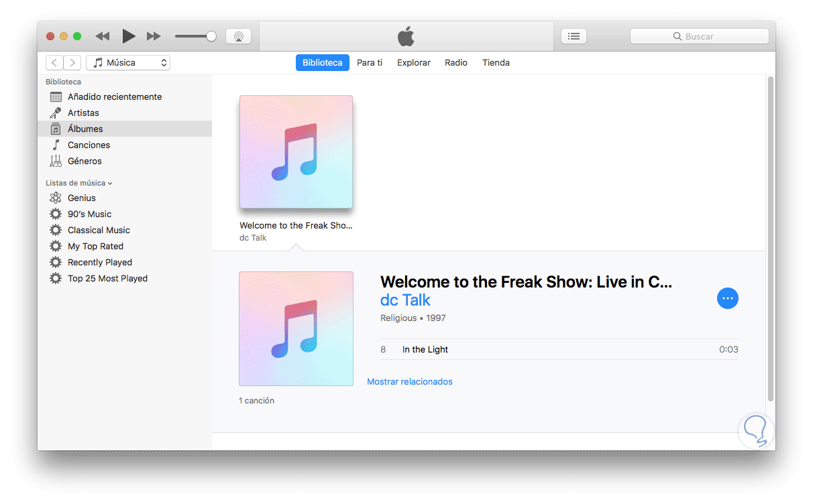Go forward with the right arrow
Screen dimensions: 813x504
[72, 62]
